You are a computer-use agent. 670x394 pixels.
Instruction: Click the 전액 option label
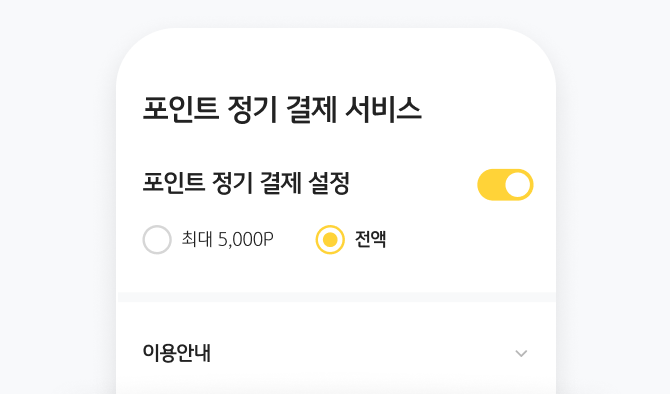(370, 239)
